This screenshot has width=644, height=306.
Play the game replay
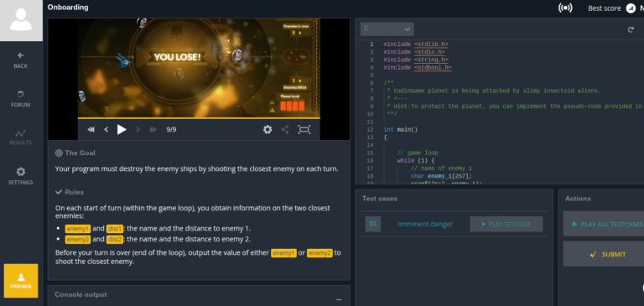pyautogui.click(x=122, y=129)
